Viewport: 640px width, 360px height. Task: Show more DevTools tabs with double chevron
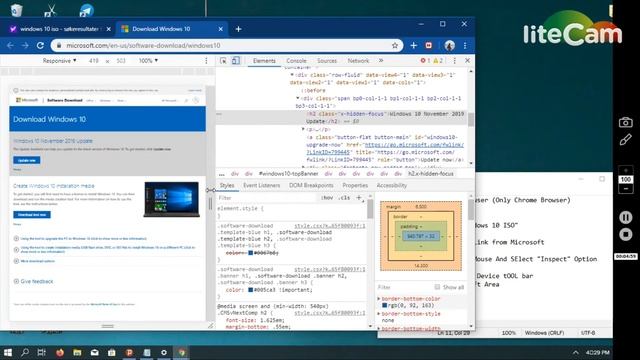(381, 60)
